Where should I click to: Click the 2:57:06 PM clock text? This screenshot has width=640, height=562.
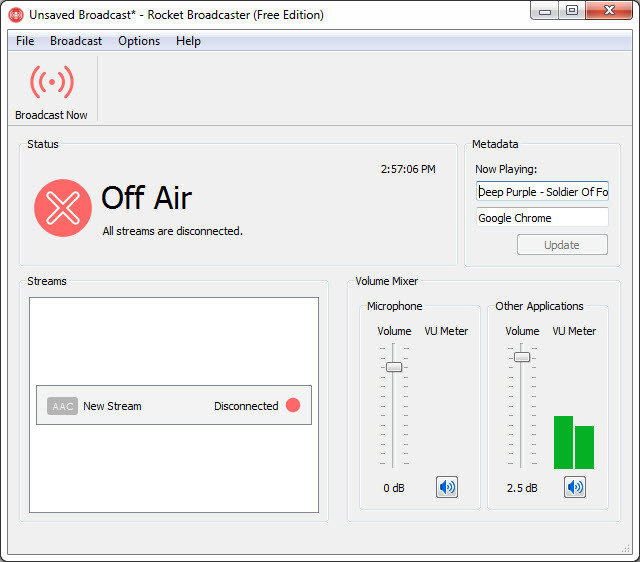tap(408, 169)
